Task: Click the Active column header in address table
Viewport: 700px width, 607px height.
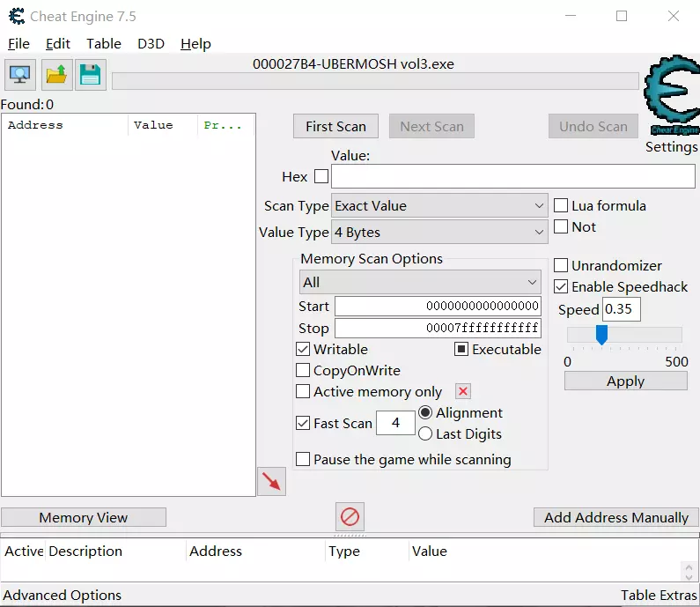Action: tap(23, 551)
